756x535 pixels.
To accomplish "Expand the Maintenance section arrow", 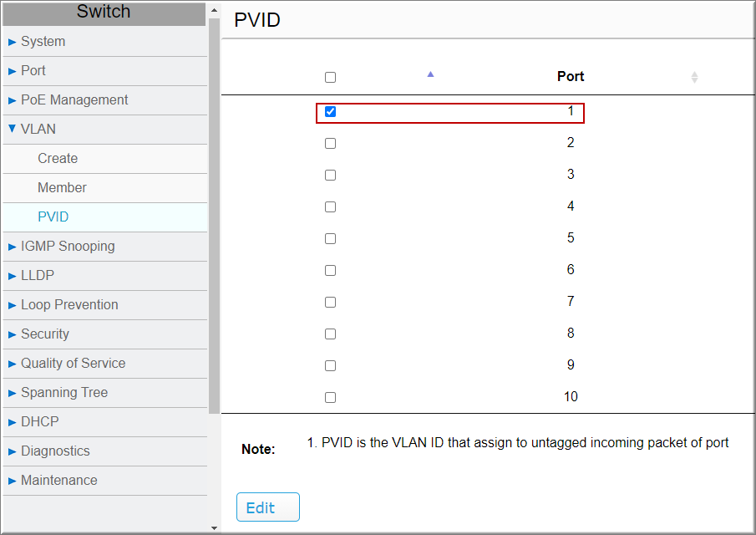I will [x=12, y=481].
